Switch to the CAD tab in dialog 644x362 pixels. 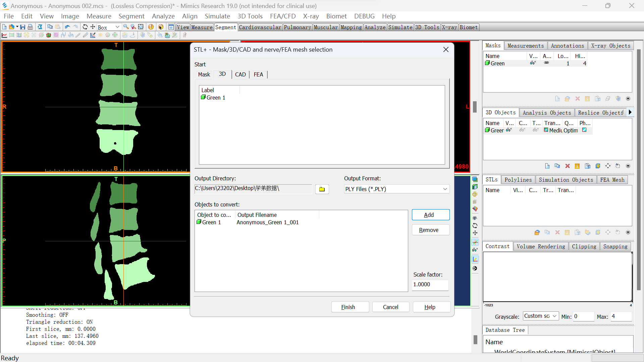240,74
